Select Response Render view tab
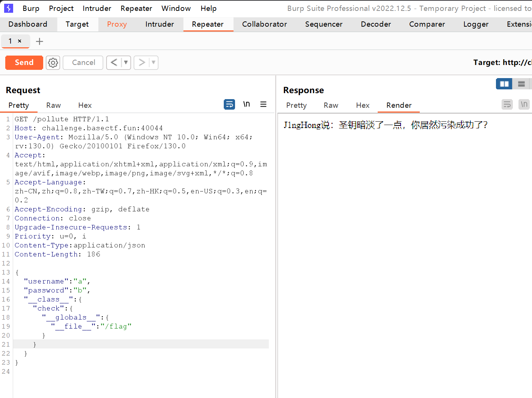The width and height of the screenshot is (532, 398). tap(399, 106)
